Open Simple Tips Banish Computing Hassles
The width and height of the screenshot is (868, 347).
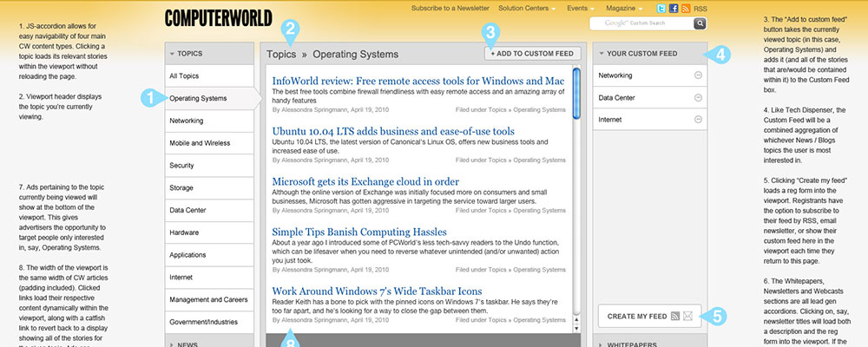click(x=359, y=232)
